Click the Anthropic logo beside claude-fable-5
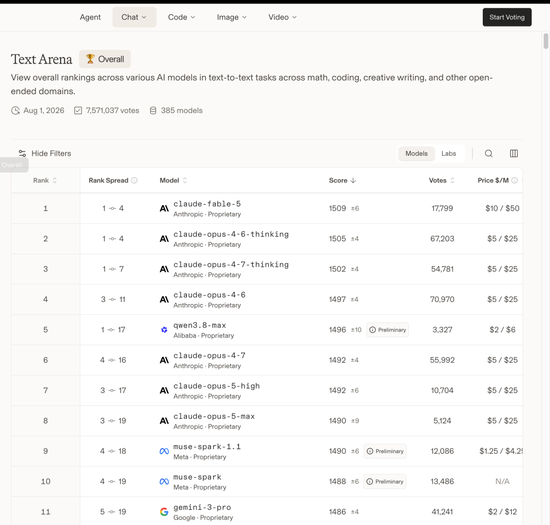This screenshot has width=550, height=525. click(164, 209)
